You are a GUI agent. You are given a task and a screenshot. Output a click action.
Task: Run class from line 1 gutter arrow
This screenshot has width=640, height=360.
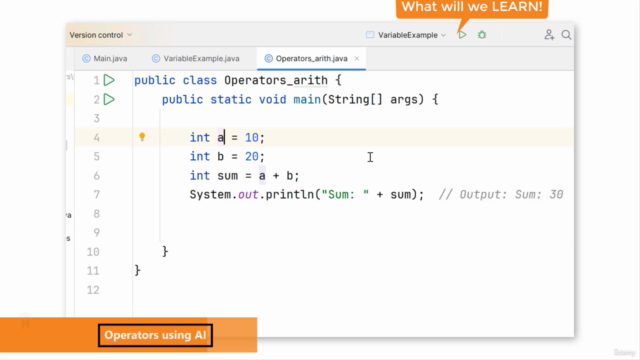click(109, 80)
